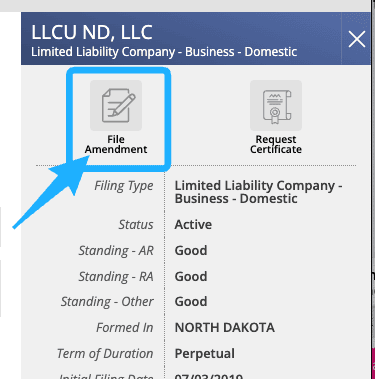This screenshot has width=375, height=379.
Task: Click the Status field label
Action: pyautogui.click(x=136, y=225)
